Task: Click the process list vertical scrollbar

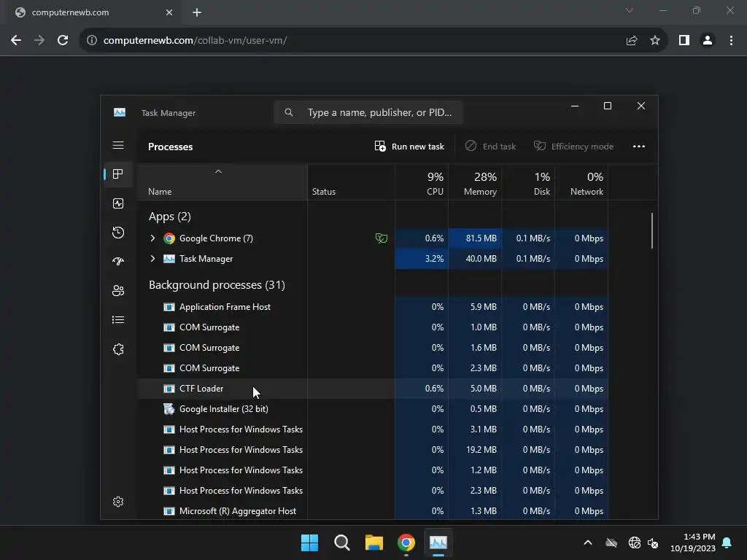Action: point(651,230)
